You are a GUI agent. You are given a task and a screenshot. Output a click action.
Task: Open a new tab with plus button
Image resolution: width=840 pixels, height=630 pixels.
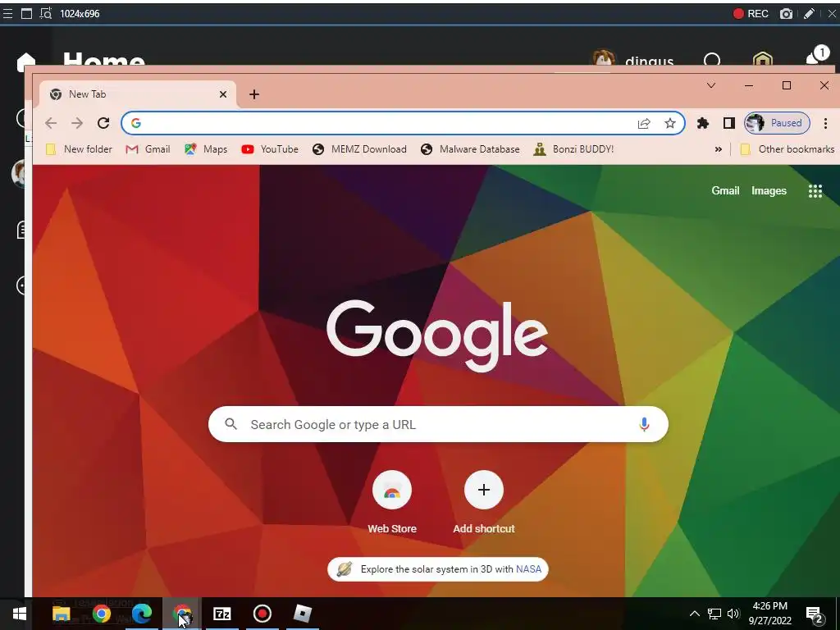pyautogui.click(x=254, y=94)
